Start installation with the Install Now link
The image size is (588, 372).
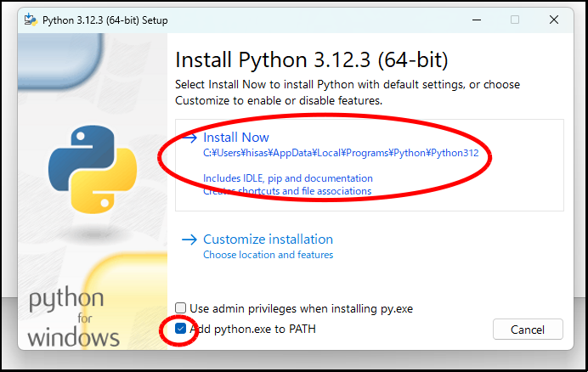[235, 138]
